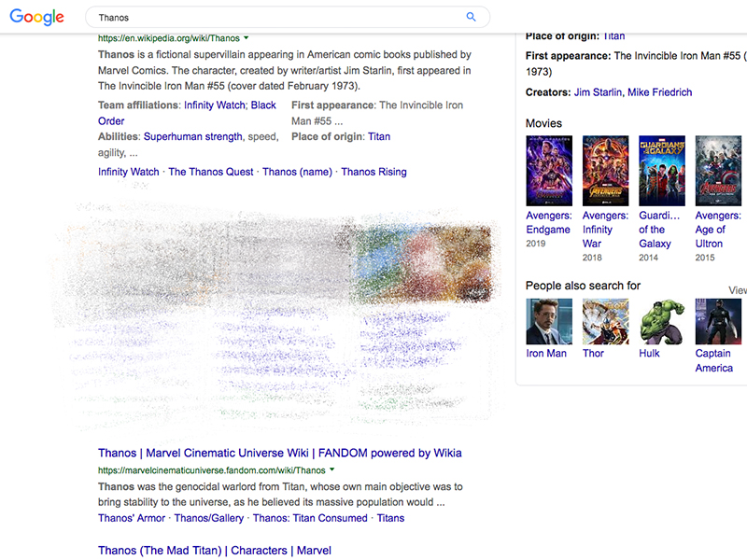
Task: Click the Thor thumbnail image
Action: (x=605, y=321)
